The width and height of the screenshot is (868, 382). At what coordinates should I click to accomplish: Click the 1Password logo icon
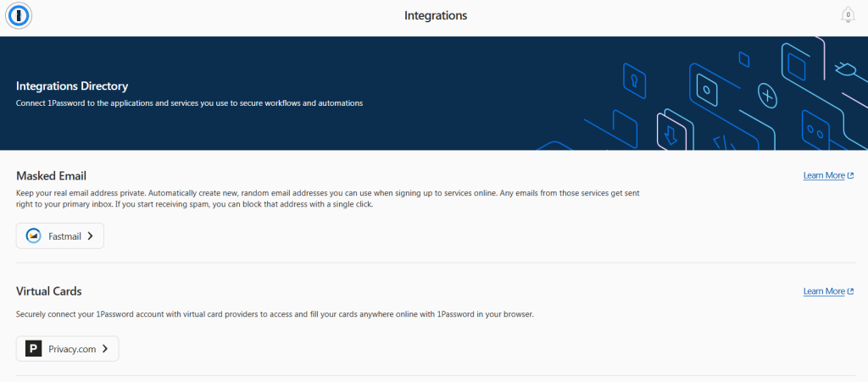point(18,15)
